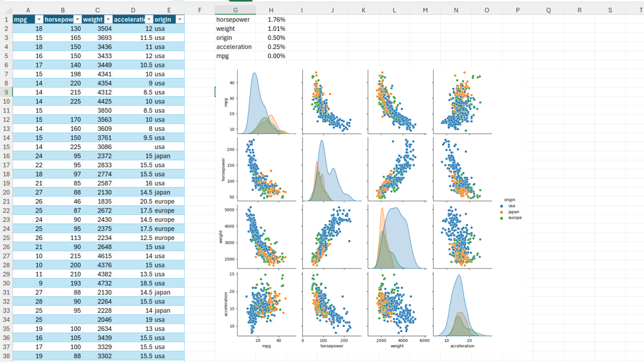Open the horsepower column filter dropdown
Viewport: 644px width, 362px height.
(77, 19)
